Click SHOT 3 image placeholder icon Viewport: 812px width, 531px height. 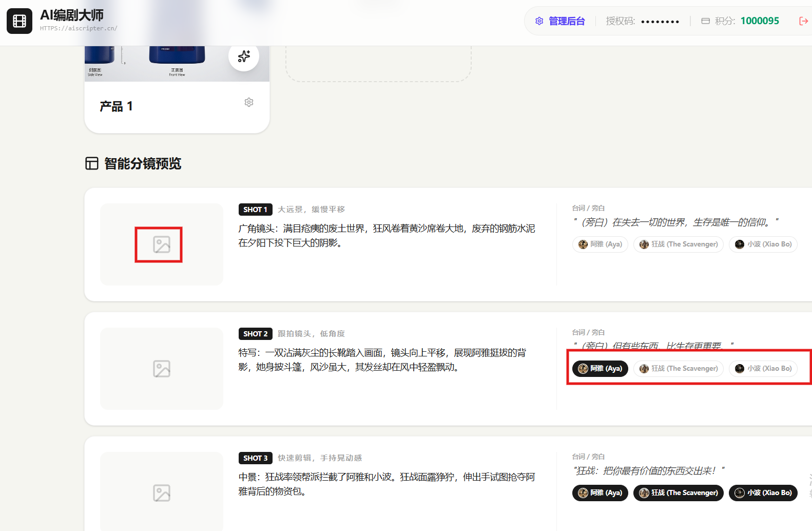click(x=162, y=493)
